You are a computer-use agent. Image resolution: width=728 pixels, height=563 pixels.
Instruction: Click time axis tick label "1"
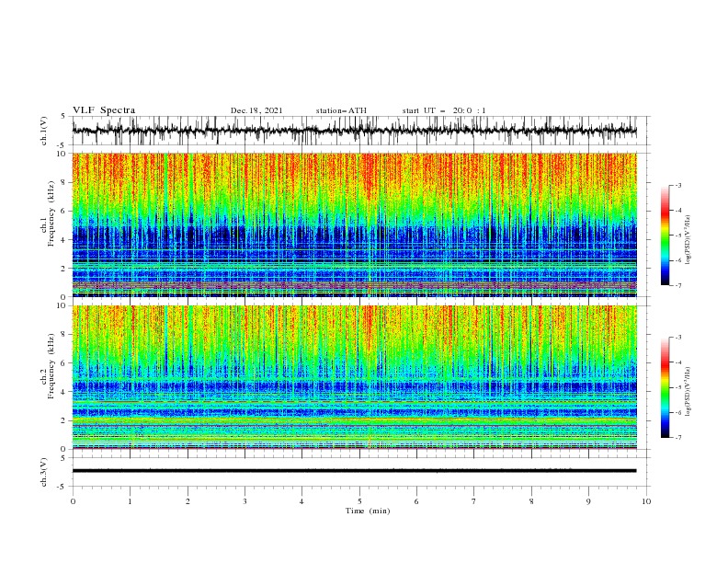tap(130, 501)
